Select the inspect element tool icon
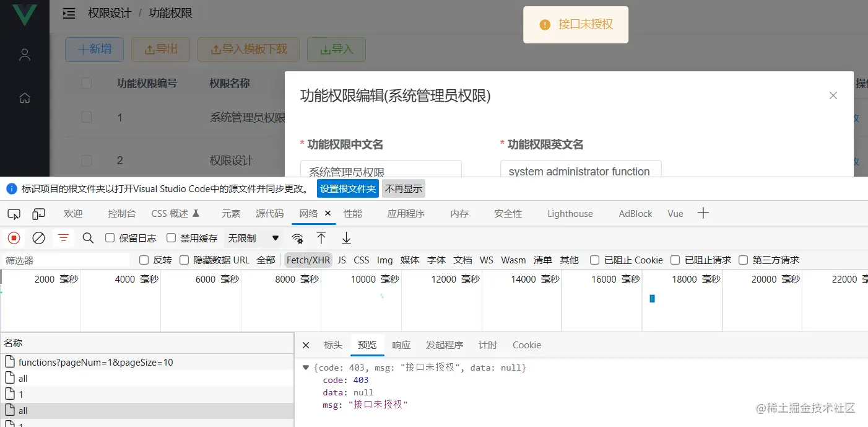Image resolution: width=868 pixels, height=427 pixels. point(14,214)
